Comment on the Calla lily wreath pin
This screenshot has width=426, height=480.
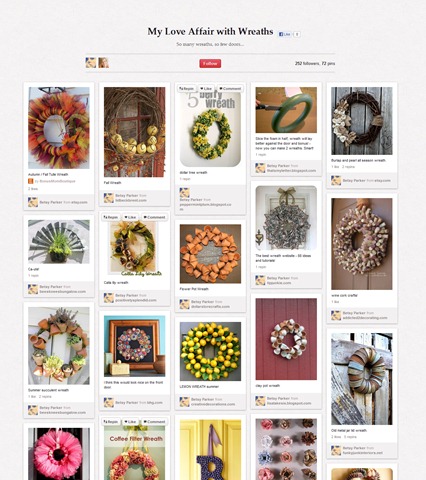[154, 217]
